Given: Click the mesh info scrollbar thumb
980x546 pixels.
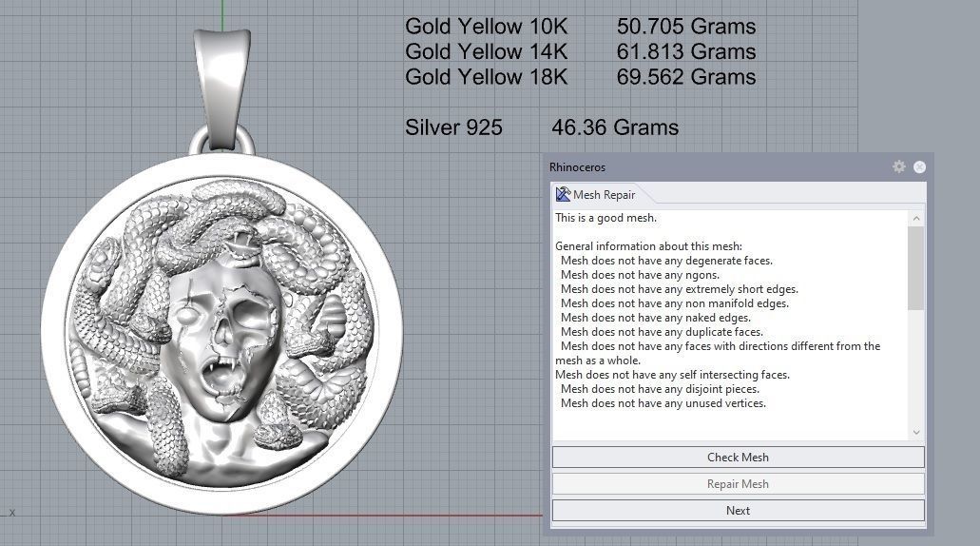Looking at the screenshot, I should (916, 268).
